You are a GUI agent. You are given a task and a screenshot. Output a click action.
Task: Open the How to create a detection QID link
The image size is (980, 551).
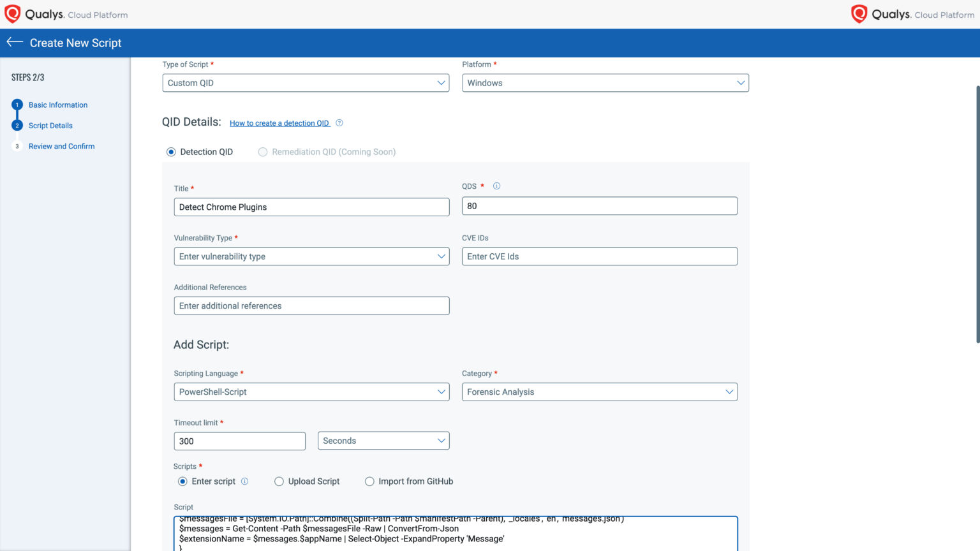click(279, 122)
